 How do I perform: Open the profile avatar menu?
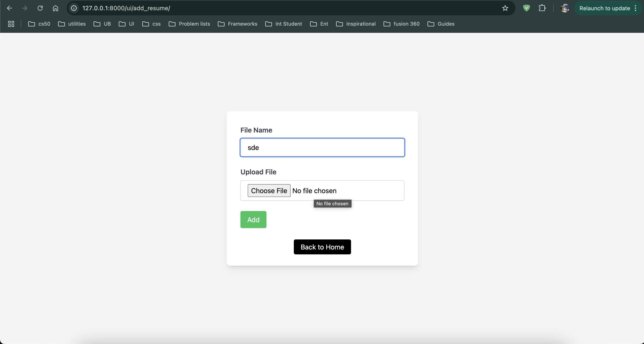pos(565,8)
